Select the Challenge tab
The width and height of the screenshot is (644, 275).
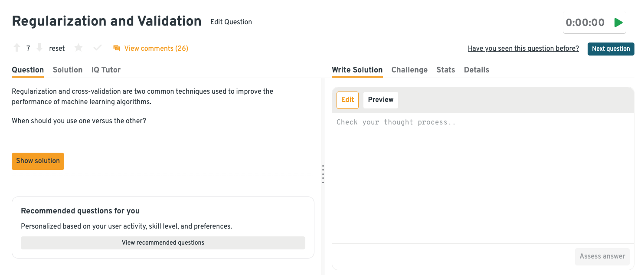409,70
